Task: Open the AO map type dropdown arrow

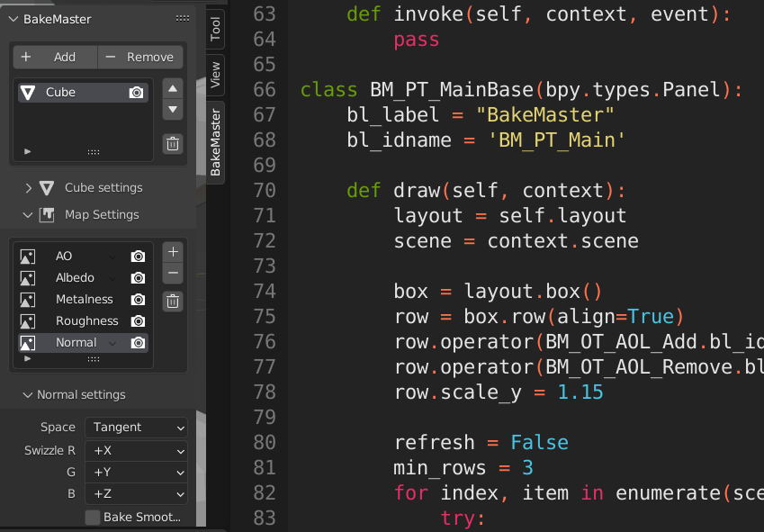Action: pos(112,257)
